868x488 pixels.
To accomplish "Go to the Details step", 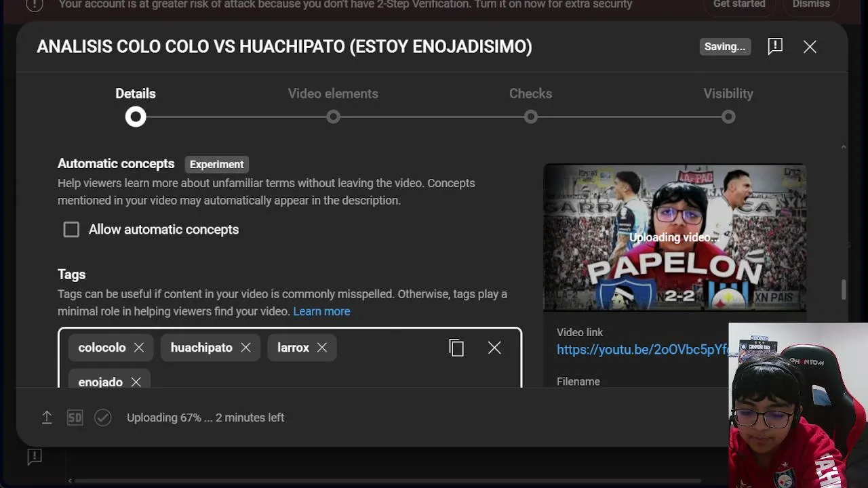I will (136, 94).
